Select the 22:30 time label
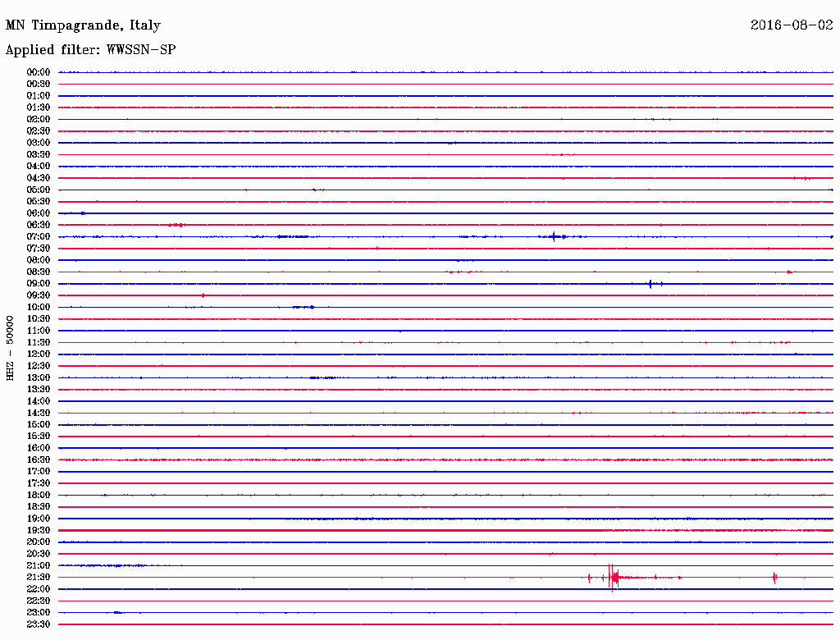The image size is (840, 640). pos(39,601)
